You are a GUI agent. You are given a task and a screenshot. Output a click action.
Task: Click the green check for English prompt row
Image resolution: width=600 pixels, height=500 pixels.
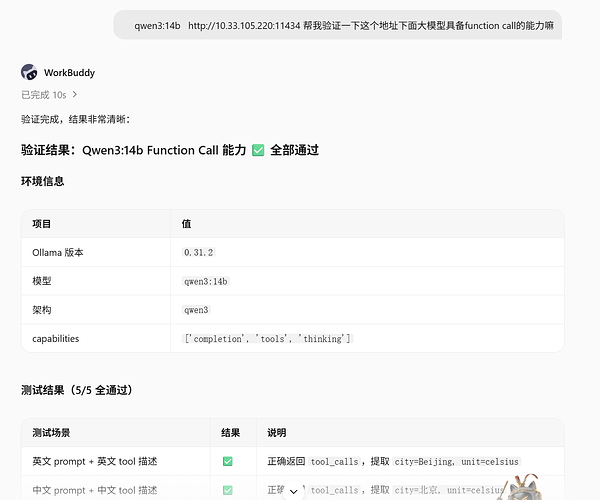coord(228,461)
